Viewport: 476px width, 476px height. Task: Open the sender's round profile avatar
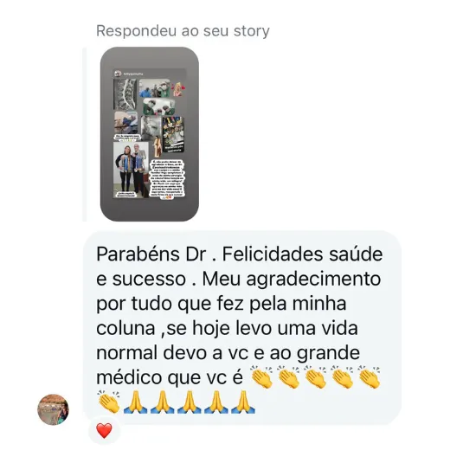click(x=53, y=409)
